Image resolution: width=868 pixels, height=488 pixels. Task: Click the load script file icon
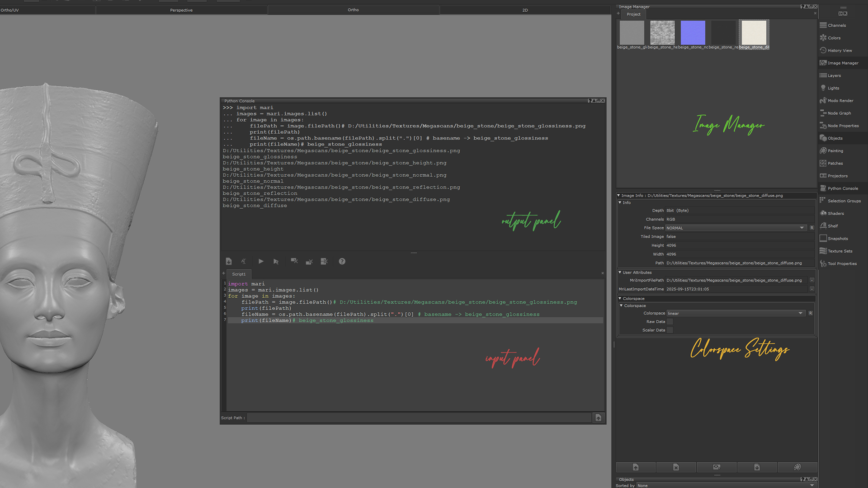(x=229, y=261)
